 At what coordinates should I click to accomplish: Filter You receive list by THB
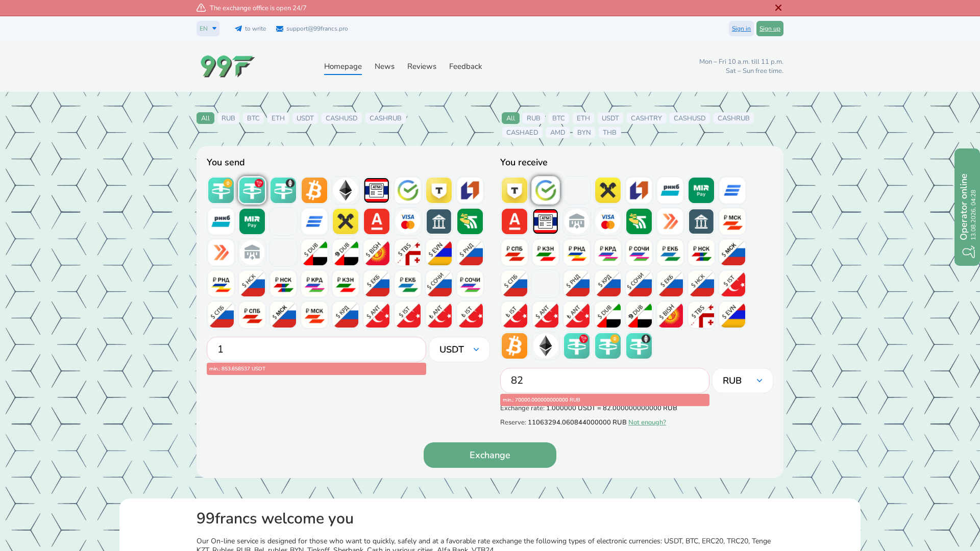pyautogui.click(x=609, y=133)
